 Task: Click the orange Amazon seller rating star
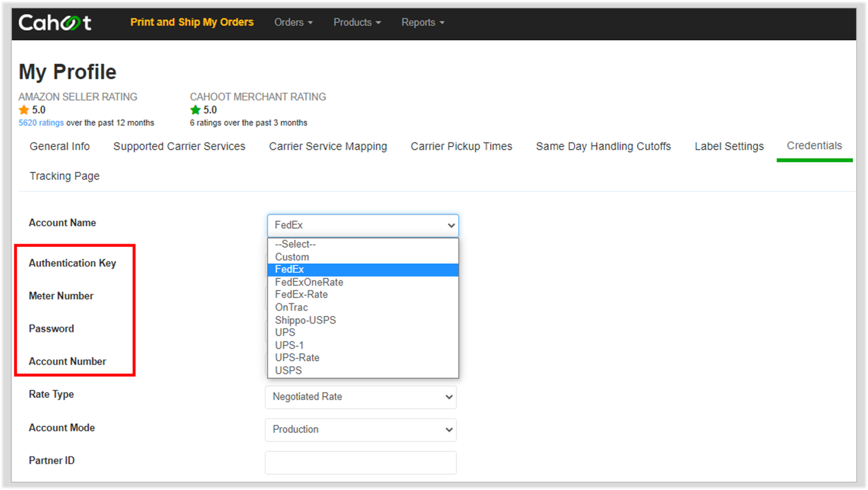tap(24, 110)
